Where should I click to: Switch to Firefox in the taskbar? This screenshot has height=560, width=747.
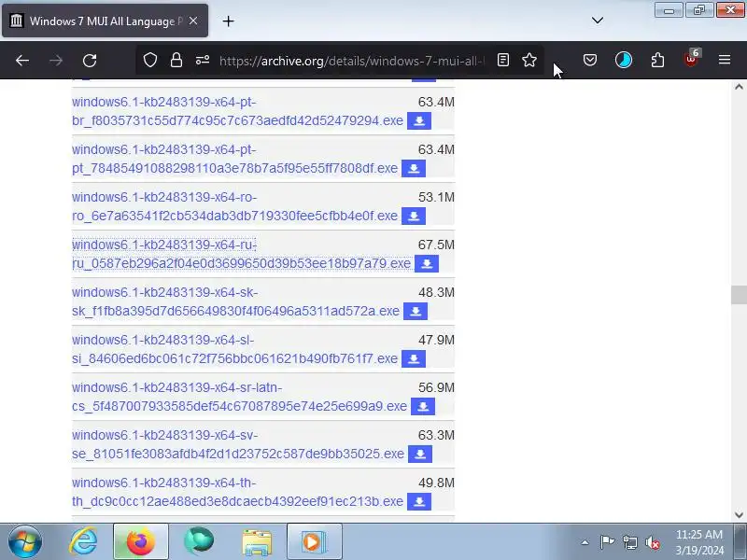(141, 542)
